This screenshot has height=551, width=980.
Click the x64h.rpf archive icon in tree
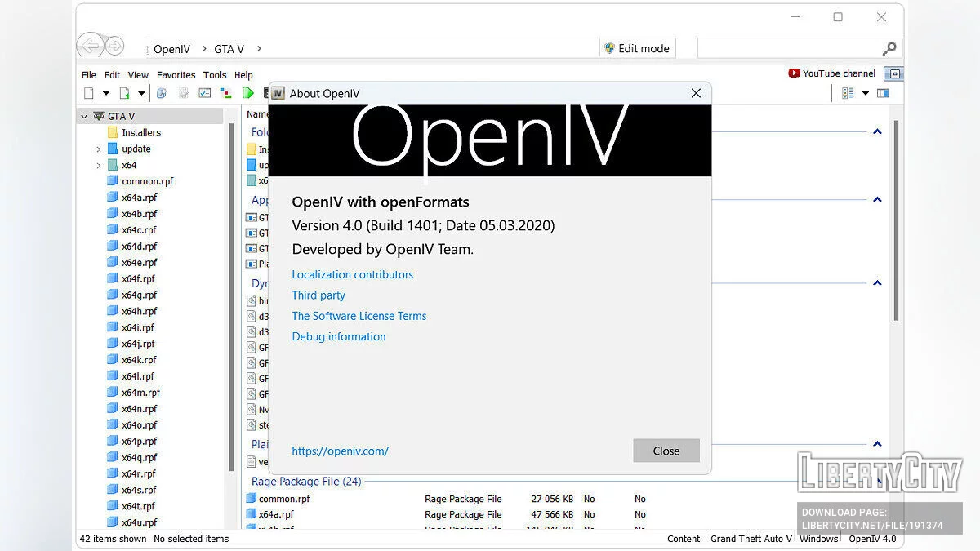[x=113, y=311]
